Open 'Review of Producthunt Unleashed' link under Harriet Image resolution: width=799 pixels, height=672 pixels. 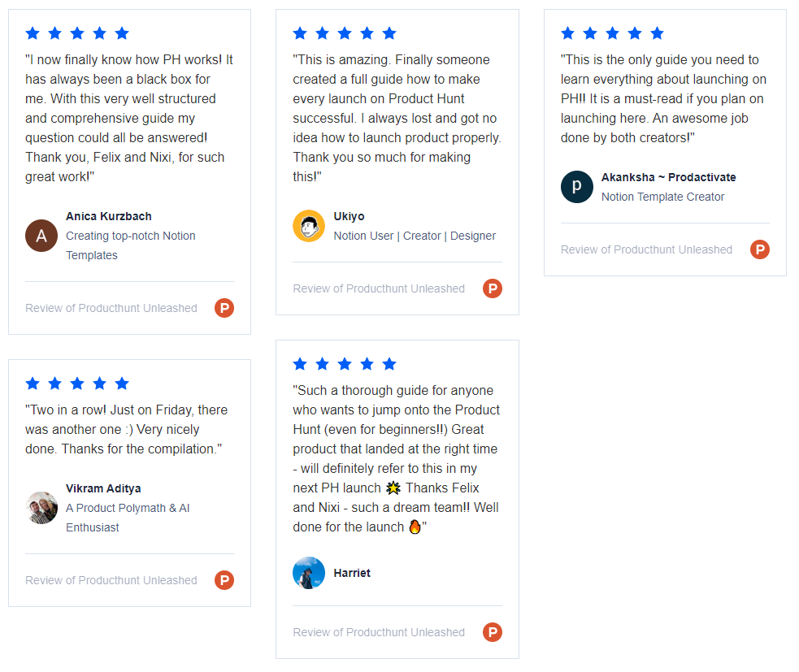coord(379,632)
